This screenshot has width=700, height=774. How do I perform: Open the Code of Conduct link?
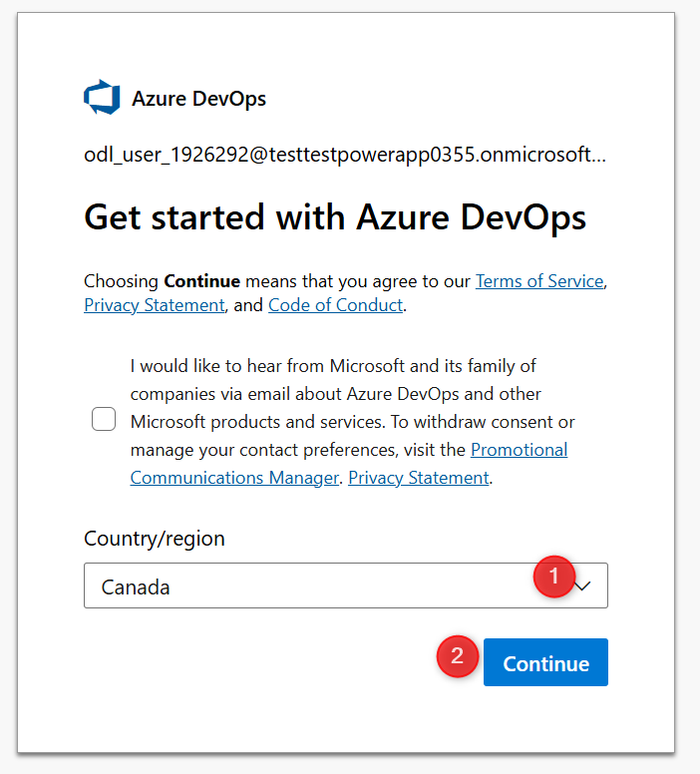coord(336,305)
